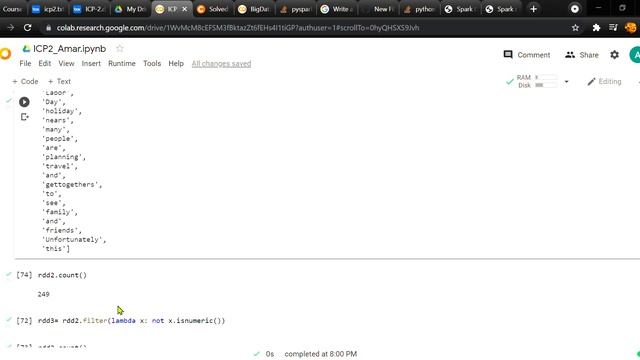This screenshot has width=640, height=360.
Task: Open the browser extensions puzzle icon
Action: [x=596, y=28]
